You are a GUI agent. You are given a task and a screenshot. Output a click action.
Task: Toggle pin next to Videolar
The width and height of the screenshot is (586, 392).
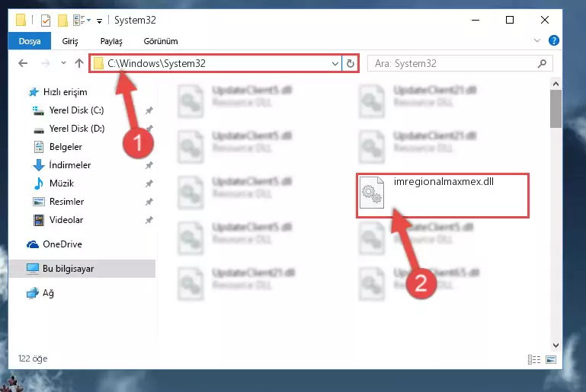tap(149, 220)
